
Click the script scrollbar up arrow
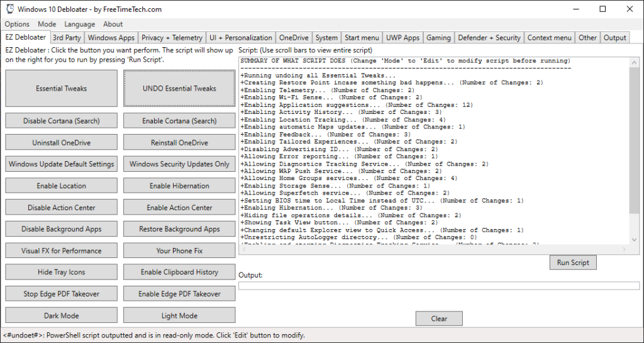pyautogui.click(x=634, y=63)
